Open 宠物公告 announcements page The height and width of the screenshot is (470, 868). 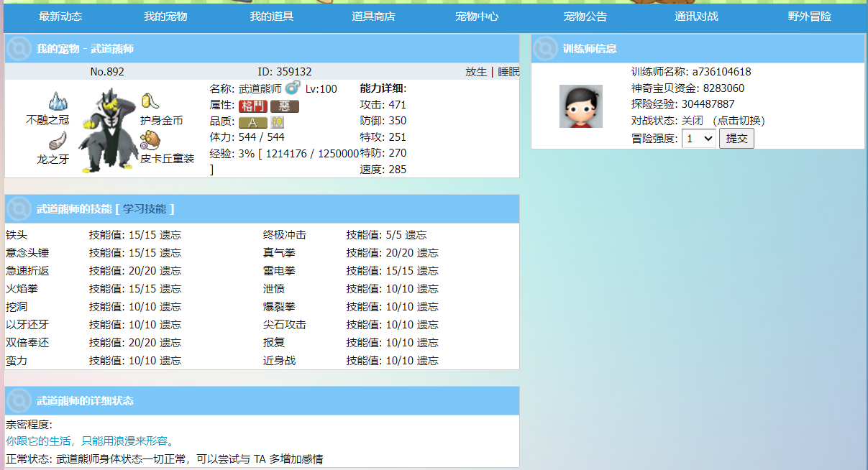[x=585, y=17]
